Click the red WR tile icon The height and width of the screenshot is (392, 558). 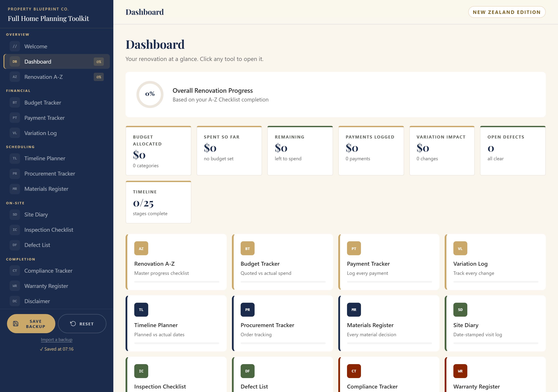460,371
